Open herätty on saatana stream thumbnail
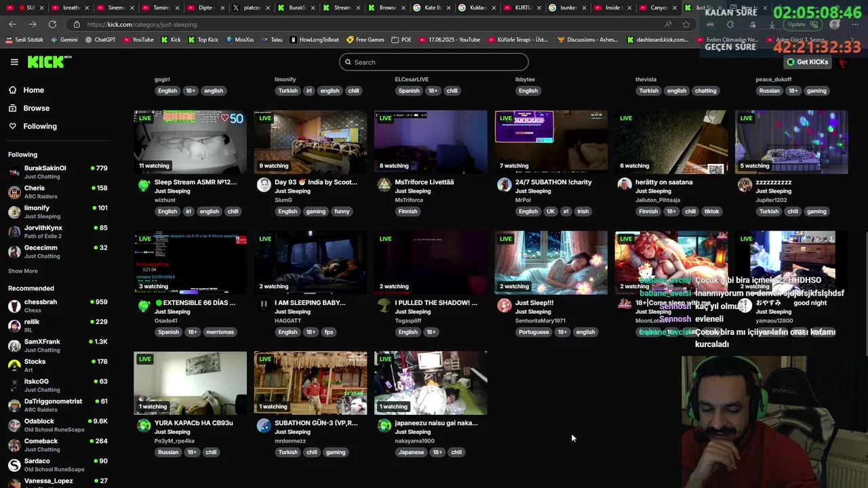868x488 pixels. (671, 142)
